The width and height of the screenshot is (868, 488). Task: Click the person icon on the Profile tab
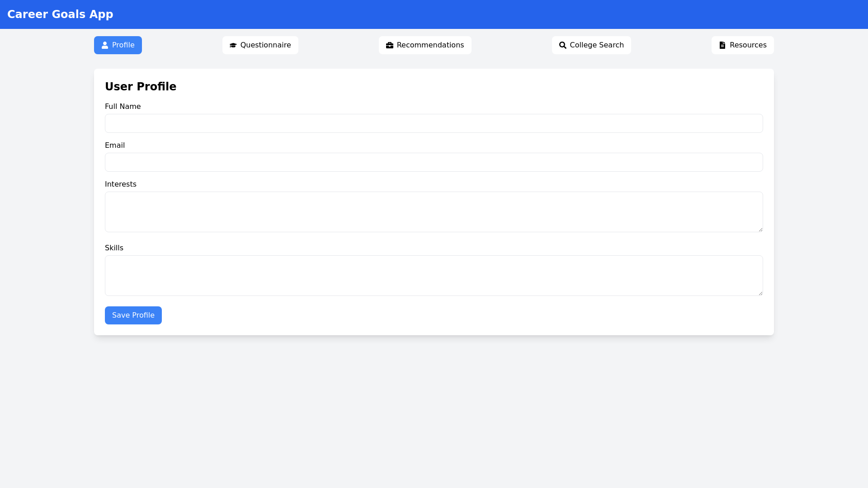click(104, 45)
